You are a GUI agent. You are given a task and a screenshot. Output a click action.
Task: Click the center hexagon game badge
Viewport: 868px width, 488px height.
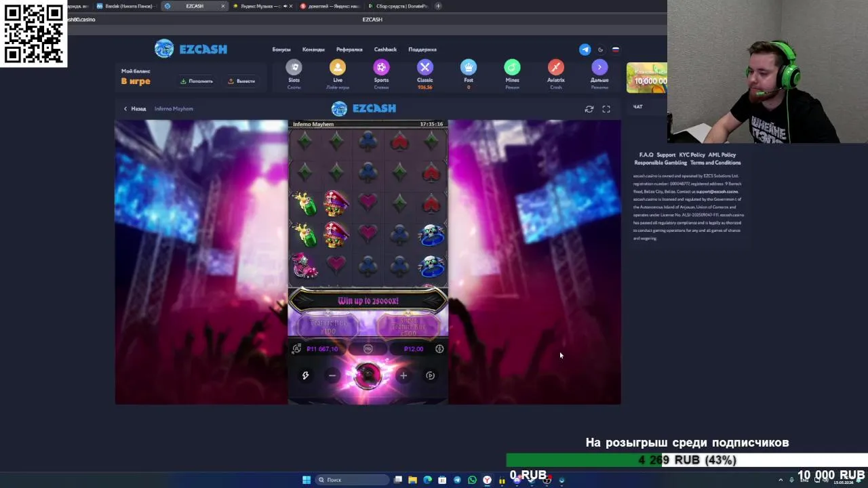tap(368, 349)
